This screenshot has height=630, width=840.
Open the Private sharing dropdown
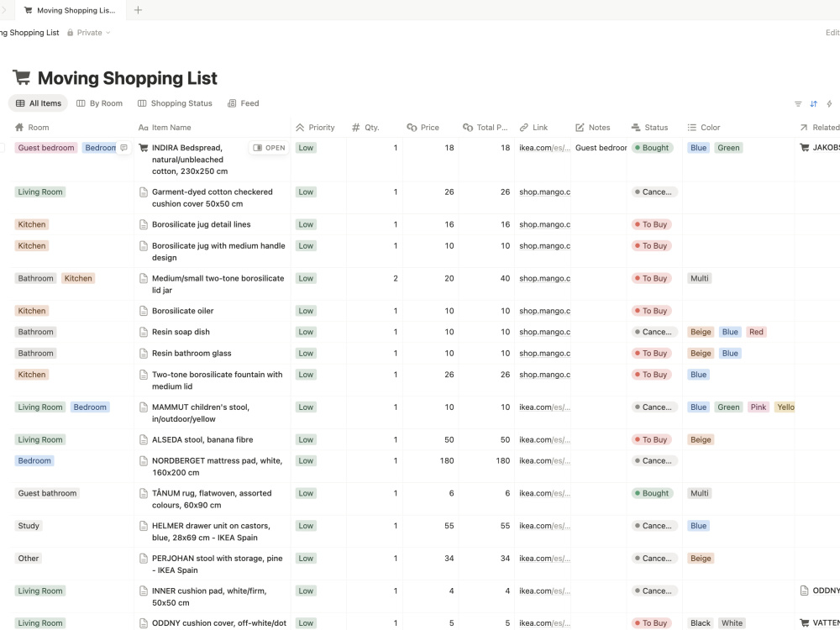pyautogui.click(x=89, y=33)
